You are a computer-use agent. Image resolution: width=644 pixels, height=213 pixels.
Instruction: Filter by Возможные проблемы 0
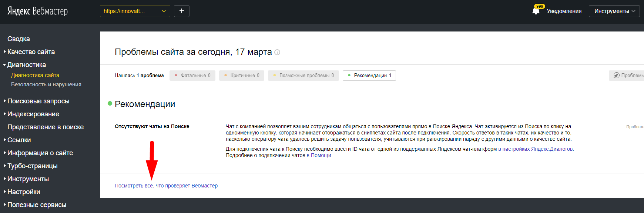pyautogui.click(x=303, y=76)
